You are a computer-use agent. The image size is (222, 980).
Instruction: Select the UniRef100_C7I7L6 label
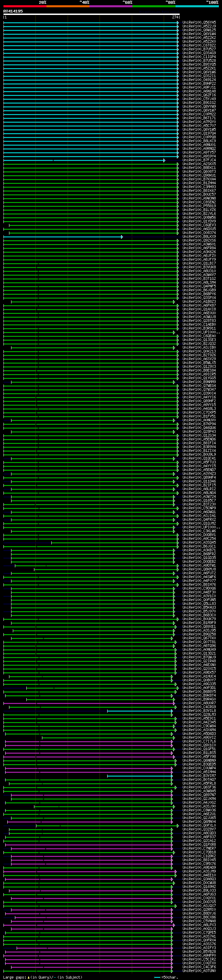point(199,741)
